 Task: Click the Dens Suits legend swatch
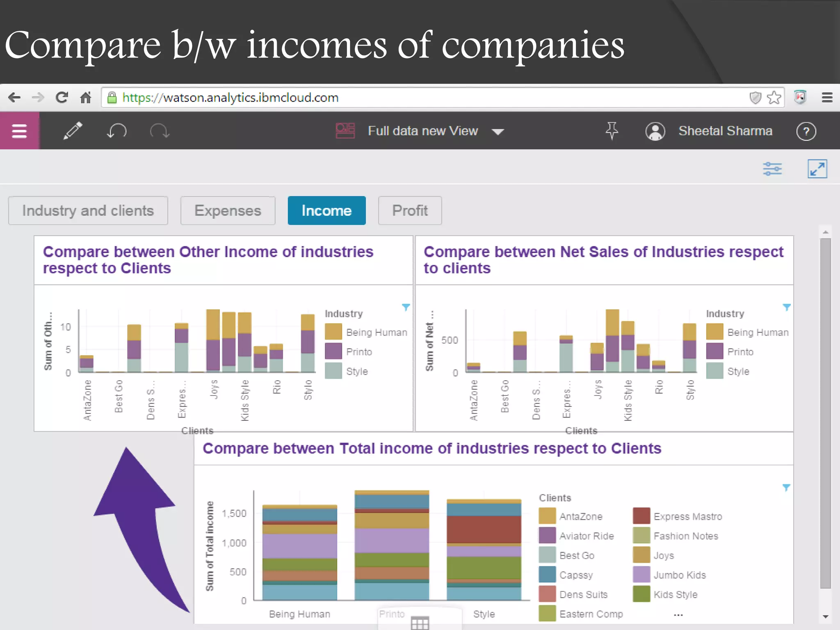547,594
